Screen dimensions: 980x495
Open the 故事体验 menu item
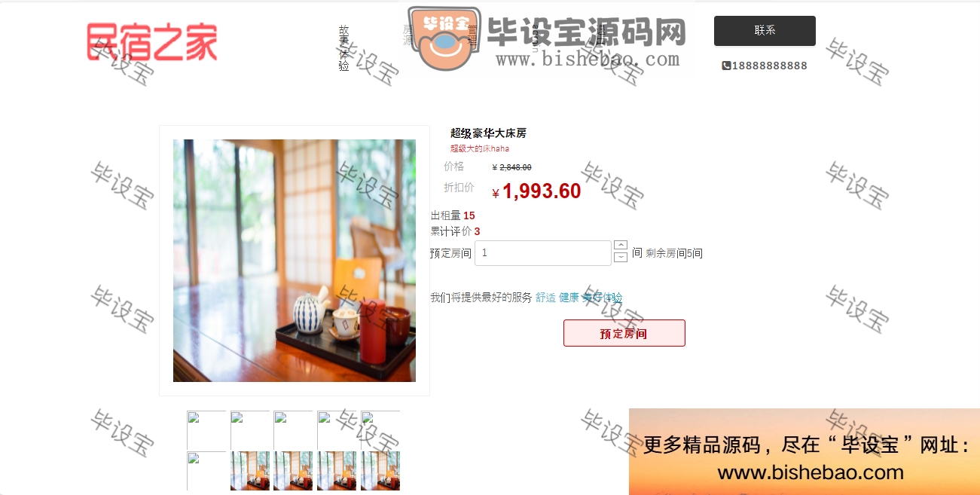tap(343, 48)
